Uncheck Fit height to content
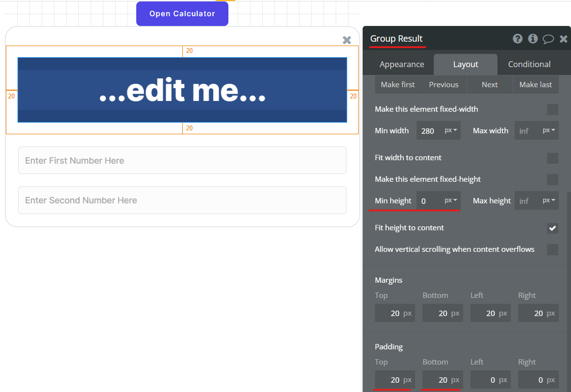Screen dimensions: 571x392 click(x=552, y=228)
